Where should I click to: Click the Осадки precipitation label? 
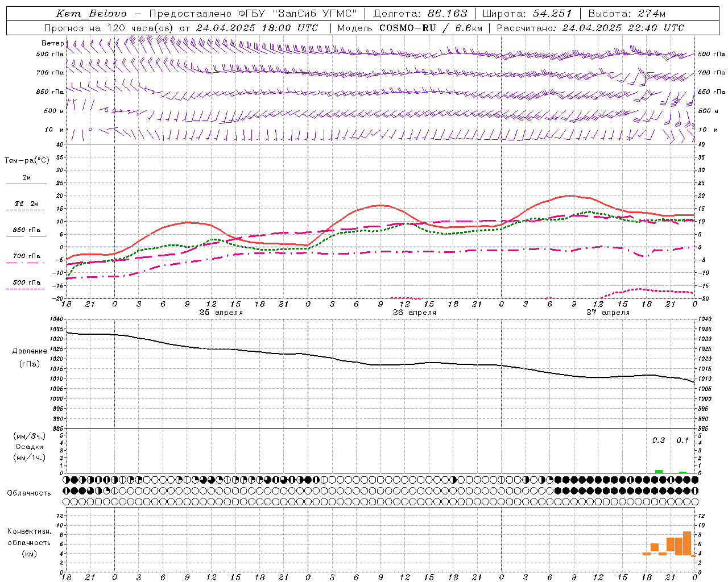point(29,447)
